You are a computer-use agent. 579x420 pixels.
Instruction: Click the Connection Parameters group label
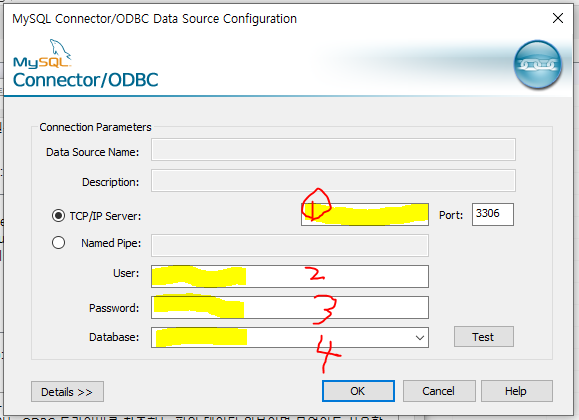point(95,127)
